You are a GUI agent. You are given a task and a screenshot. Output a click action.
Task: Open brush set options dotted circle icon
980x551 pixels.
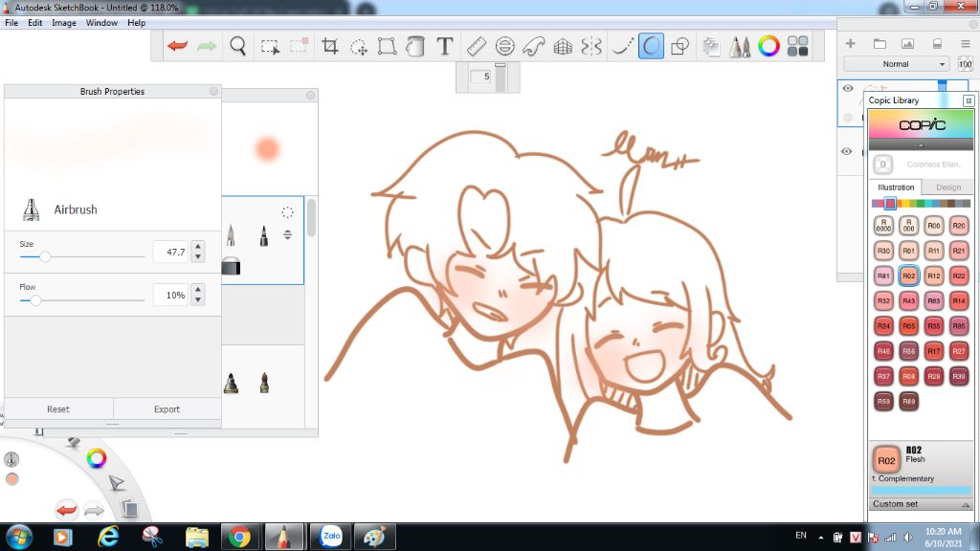[x=287, y=212]
